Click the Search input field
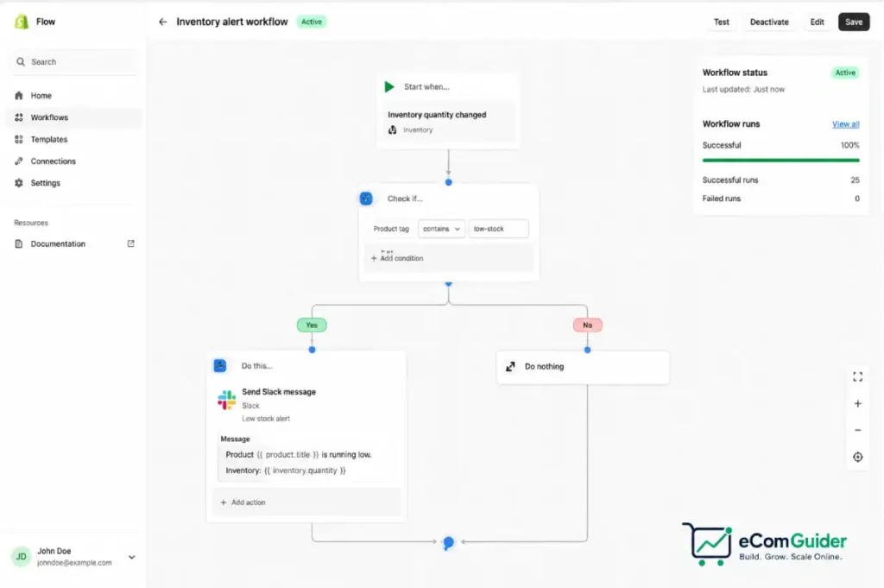 point(74,62)
